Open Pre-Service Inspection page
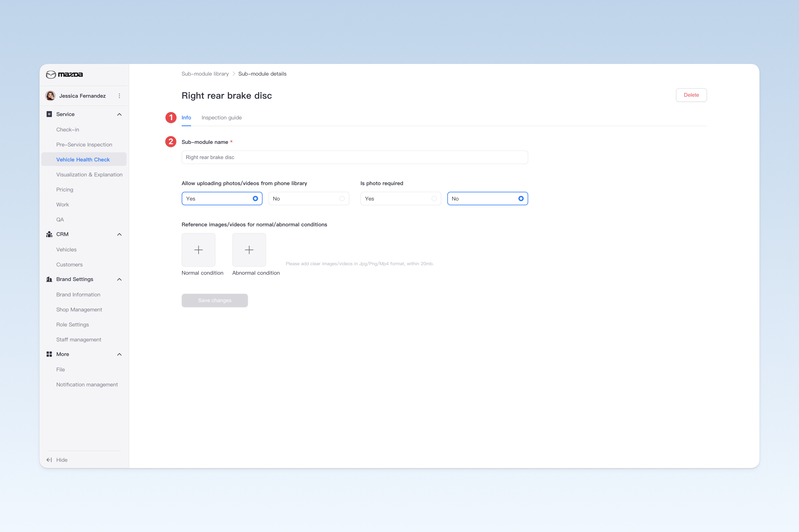The height and width of the screenshot is (532, 799). click(x=84, y=144)
